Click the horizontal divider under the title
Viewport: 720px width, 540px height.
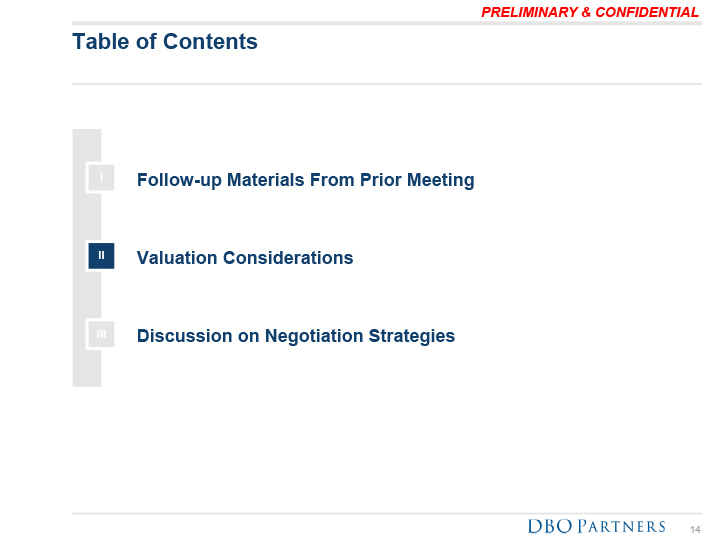point(386,84)
